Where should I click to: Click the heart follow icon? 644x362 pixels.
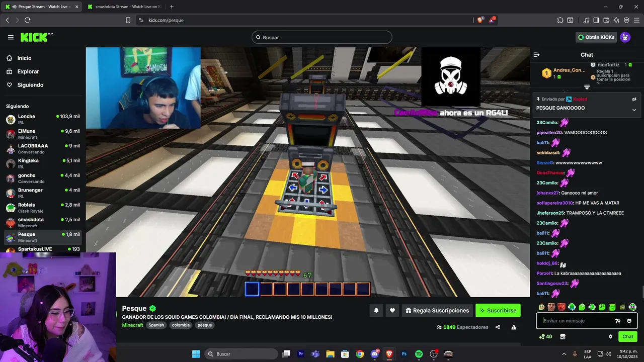[392, 311]
